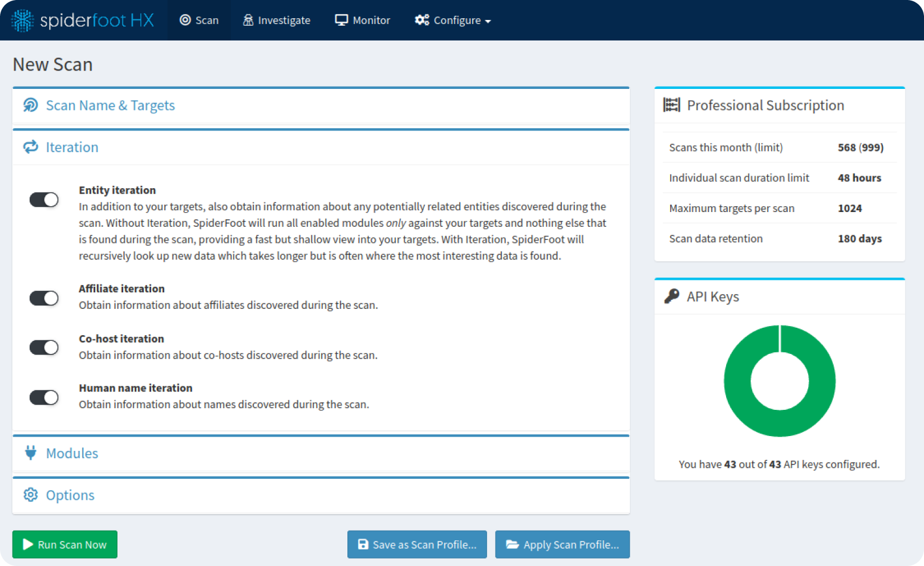This screenshot has width=924, height=566.
Task: Open the Configure dropdown caret
Action: [488, 22]
